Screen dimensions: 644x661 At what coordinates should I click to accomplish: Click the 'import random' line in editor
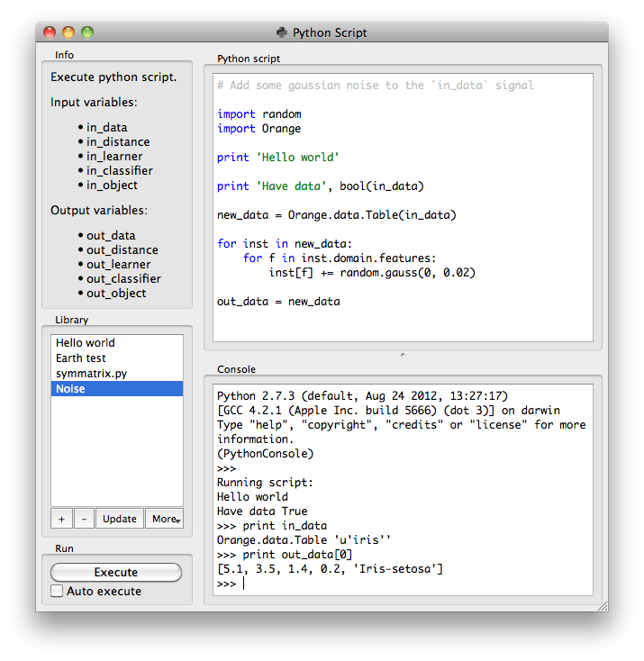(x=259, y=114)
